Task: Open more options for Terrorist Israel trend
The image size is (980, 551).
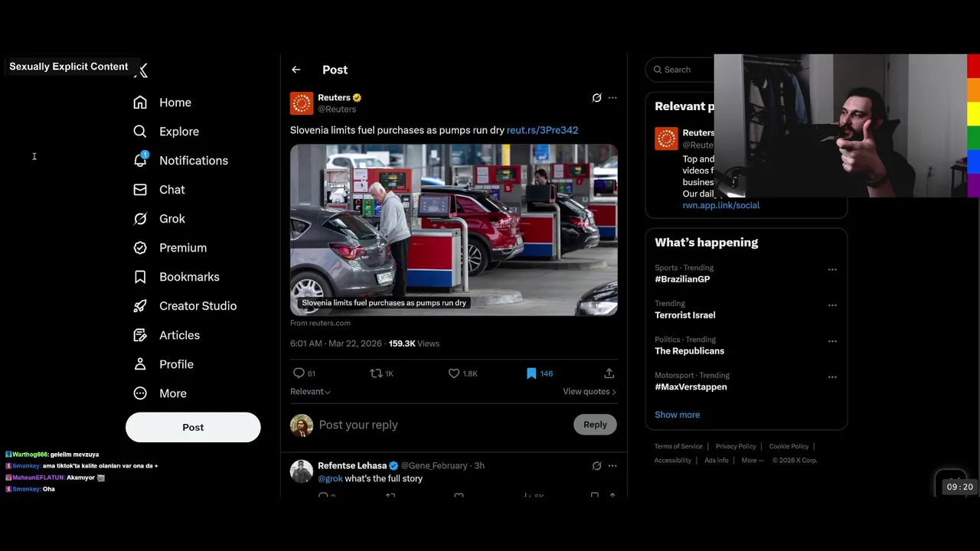Action: 832,305
